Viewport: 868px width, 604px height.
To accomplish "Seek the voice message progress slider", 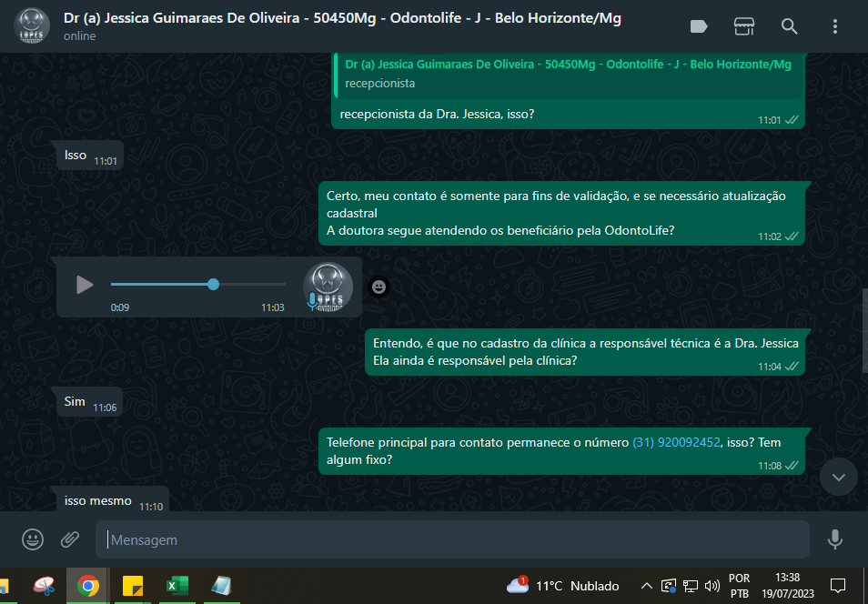I will (198, 284).
